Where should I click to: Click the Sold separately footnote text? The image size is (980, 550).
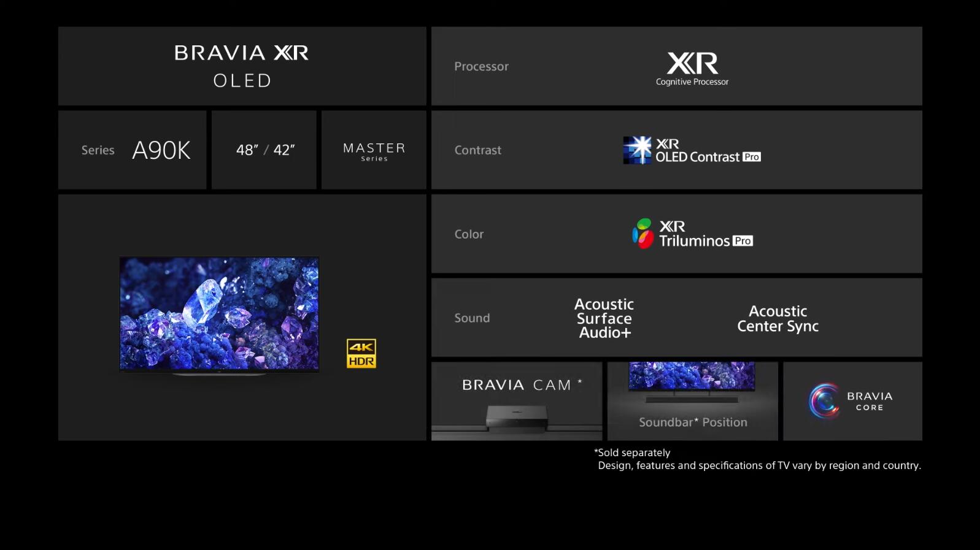(634, 453)
